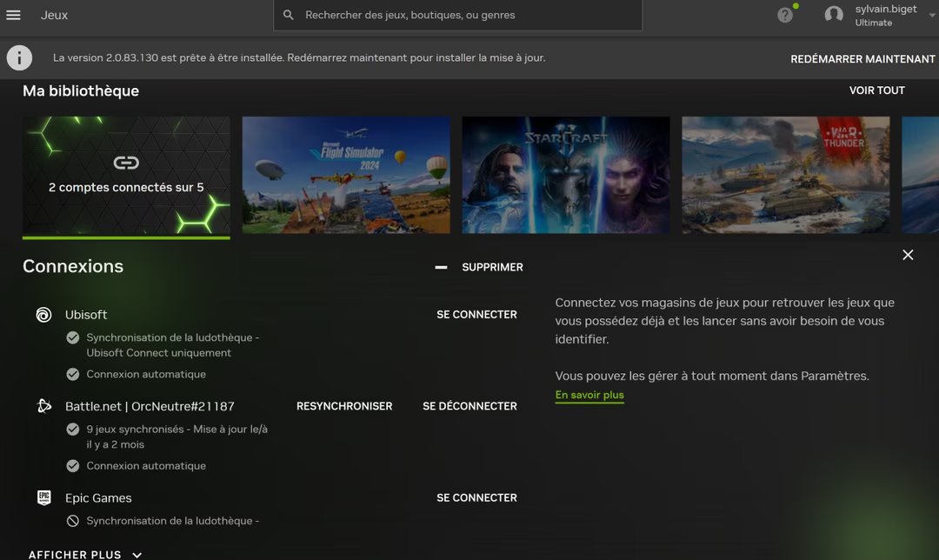Click the info icon in the update banner

19,57
